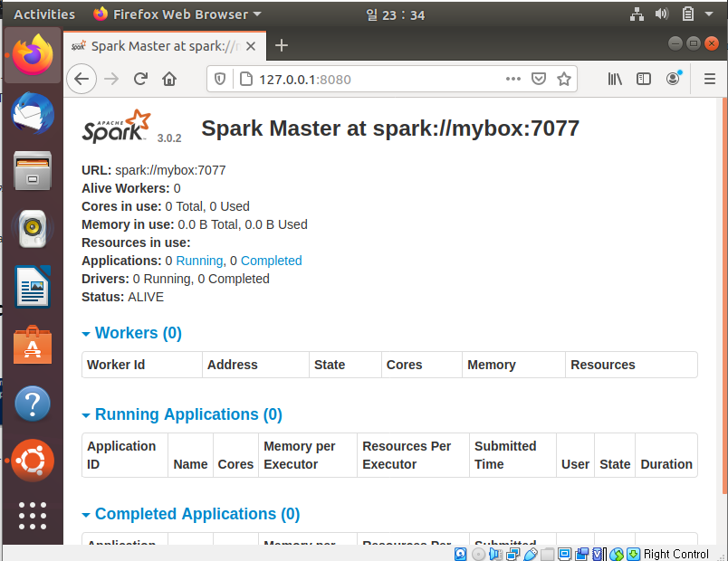Open the Completed applications link

[271, 261]
